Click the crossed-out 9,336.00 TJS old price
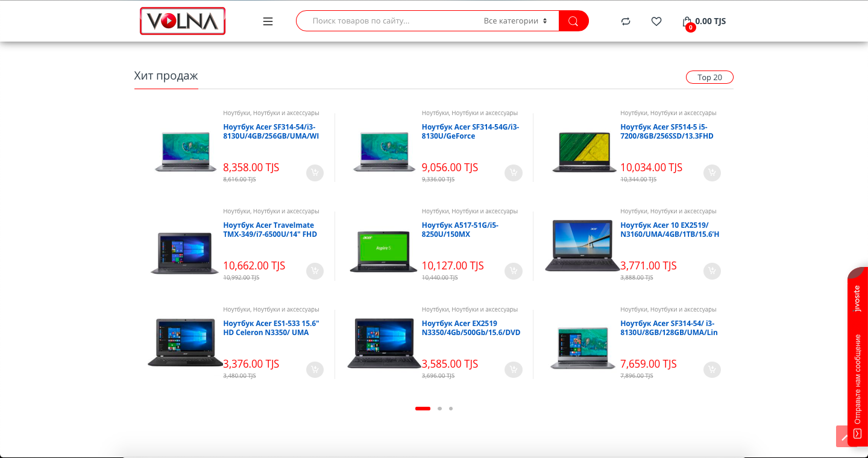 click(x=438, y=180)
